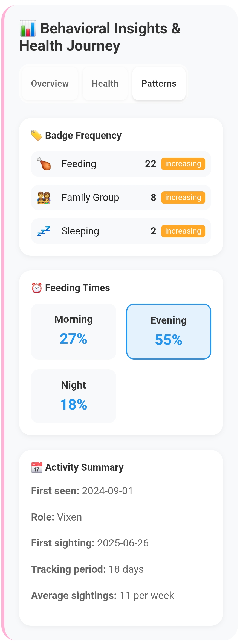Click the Feeding row's increasing badge
Viewport: 240px width, 644px height.
coord(183,164)
